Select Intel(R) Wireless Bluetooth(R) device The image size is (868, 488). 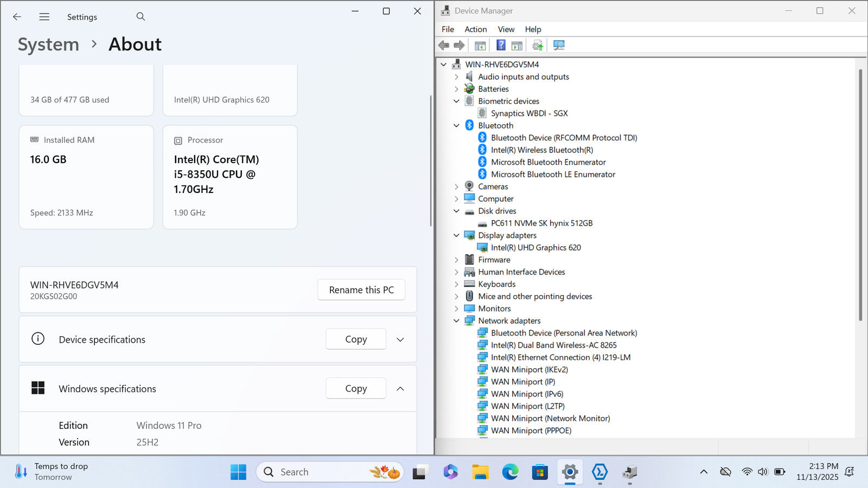pos(542,150)
